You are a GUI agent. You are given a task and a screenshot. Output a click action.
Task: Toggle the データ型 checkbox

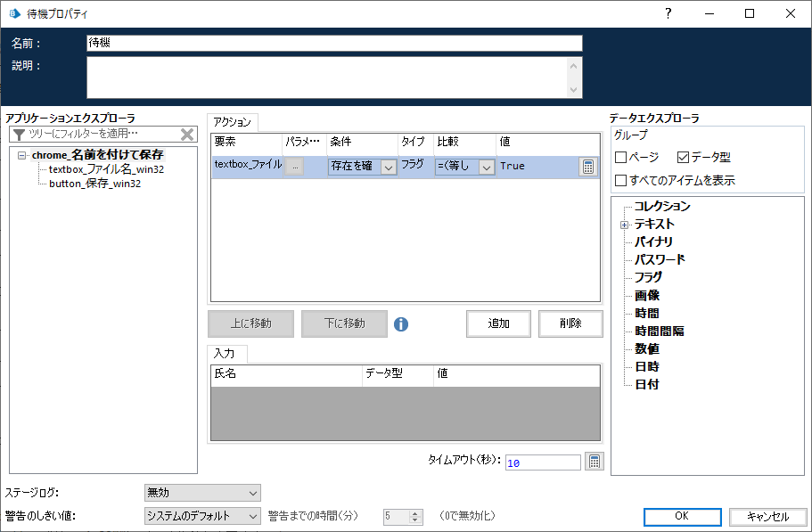[683, 157]
